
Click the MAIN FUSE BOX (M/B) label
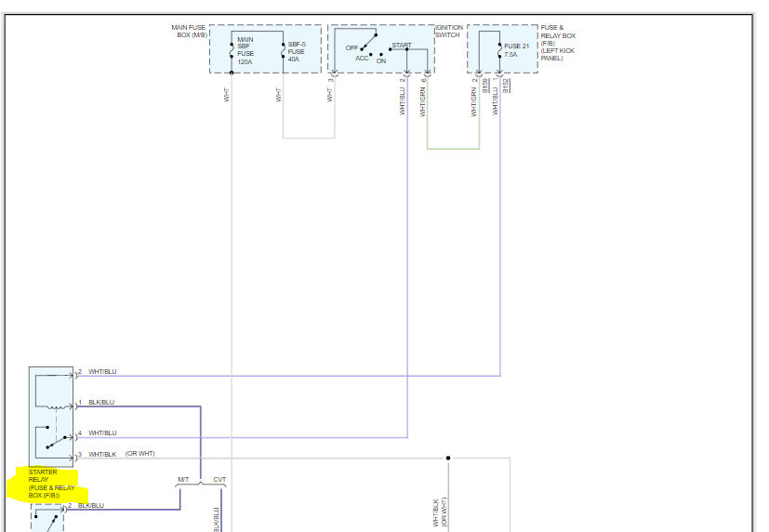click(x=189, y=32)
